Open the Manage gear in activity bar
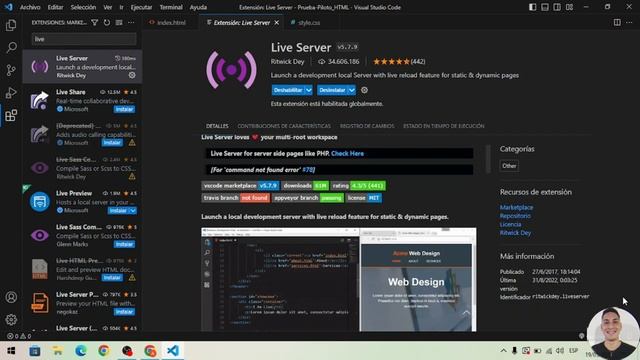This screenshot has height=360, width=640. tap(11, 320)
